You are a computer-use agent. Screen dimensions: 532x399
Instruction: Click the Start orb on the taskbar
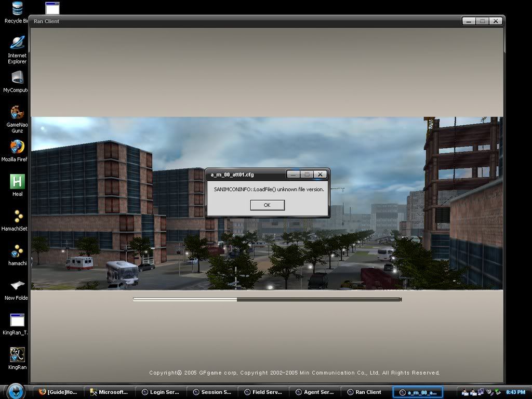point(16,391)
